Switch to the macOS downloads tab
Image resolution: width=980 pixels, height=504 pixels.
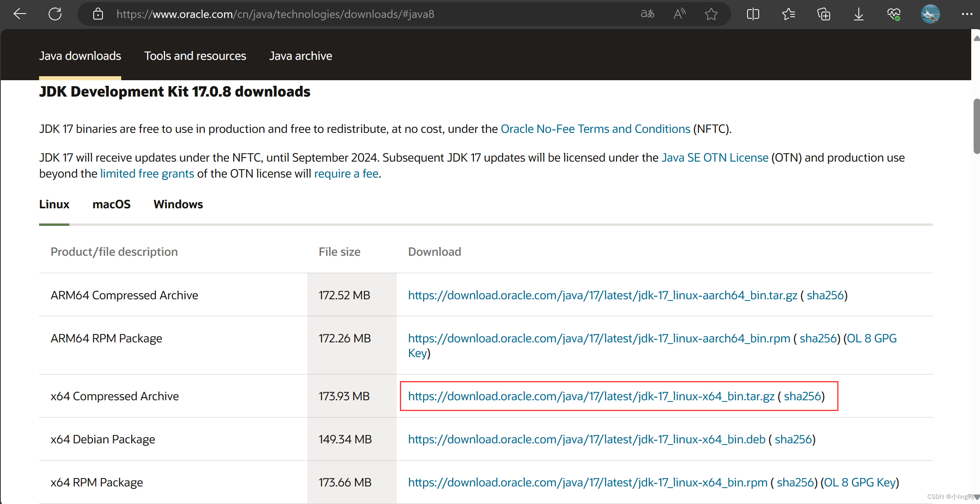111,204
